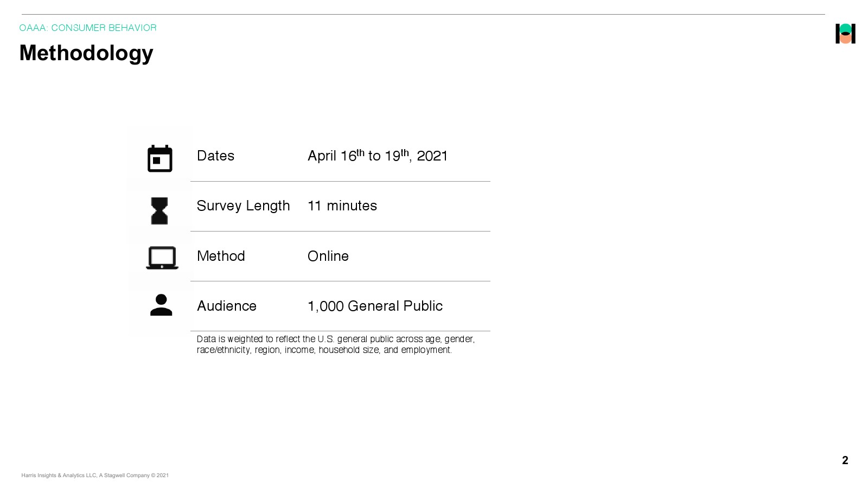Click the Audience label
Screen dimensions: 868x488
(226, 306)
